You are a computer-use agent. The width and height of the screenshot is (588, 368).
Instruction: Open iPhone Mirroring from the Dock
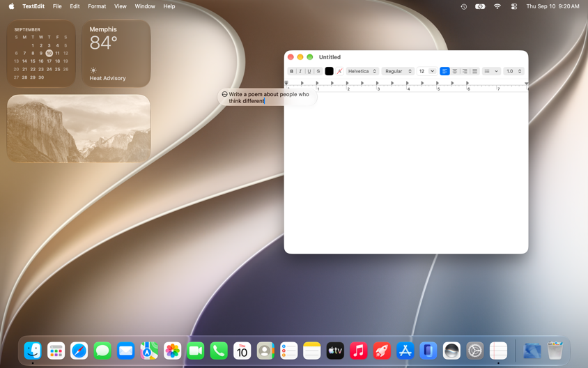click(x=428, y=351)
